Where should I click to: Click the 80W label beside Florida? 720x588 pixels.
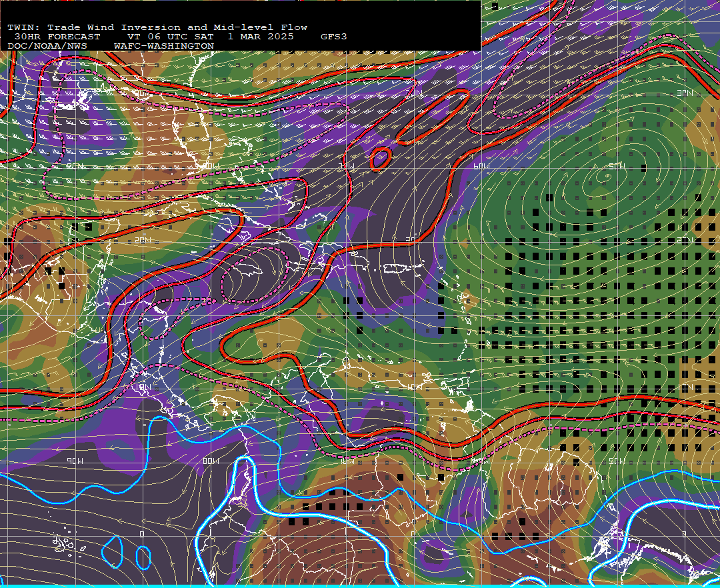pyautogui.click(x=210, y=166)
